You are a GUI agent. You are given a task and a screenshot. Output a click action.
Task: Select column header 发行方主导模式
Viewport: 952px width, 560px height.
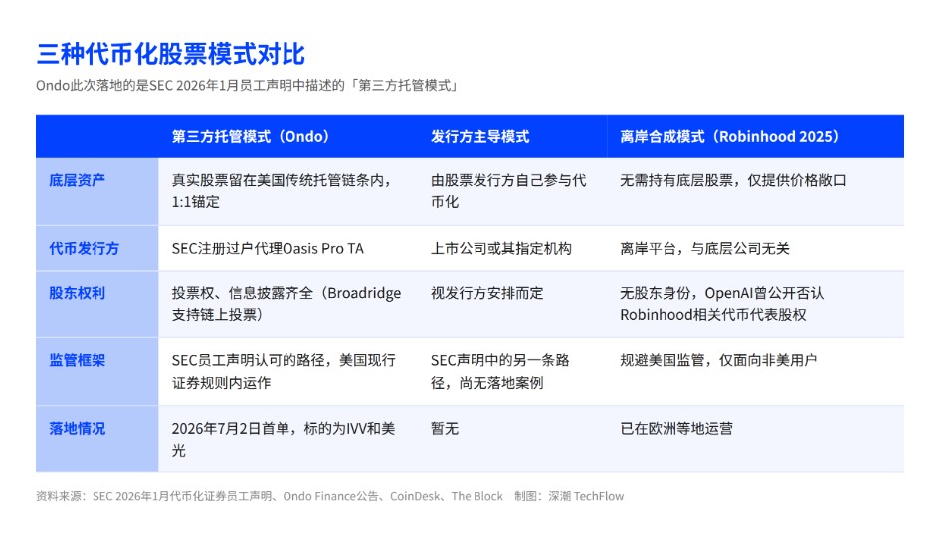(479, 136)
